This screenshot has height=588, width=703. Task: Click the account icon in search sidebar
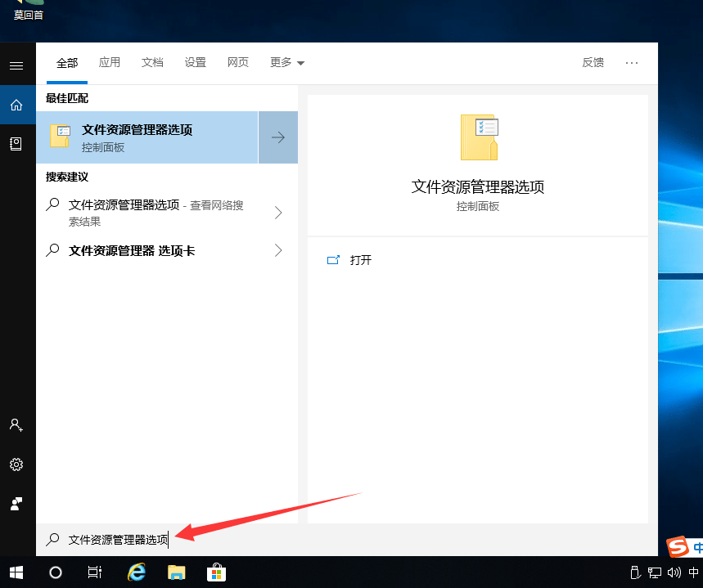tap(16, 424)
